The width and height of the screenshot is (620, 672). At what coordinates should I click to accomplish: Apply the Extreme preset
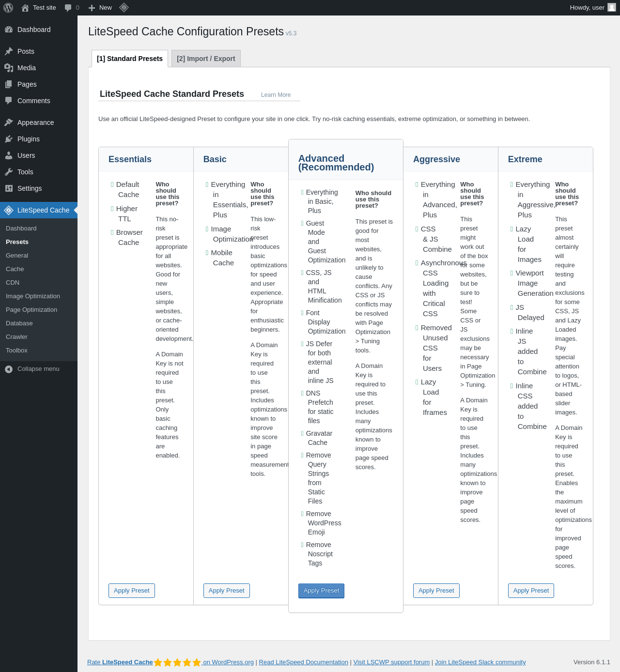[x=531, y=591]
